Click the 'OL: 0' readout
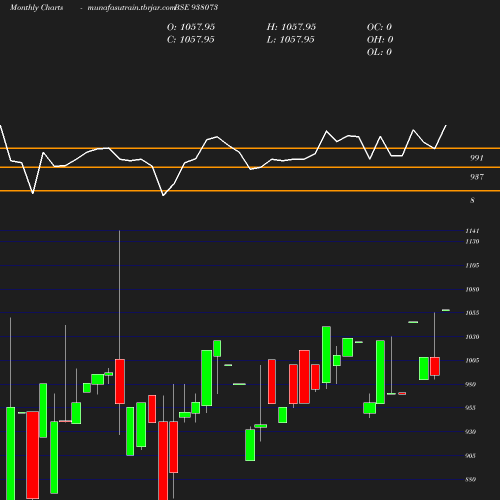This screenshot has height=500, width=500. point(379,52)
